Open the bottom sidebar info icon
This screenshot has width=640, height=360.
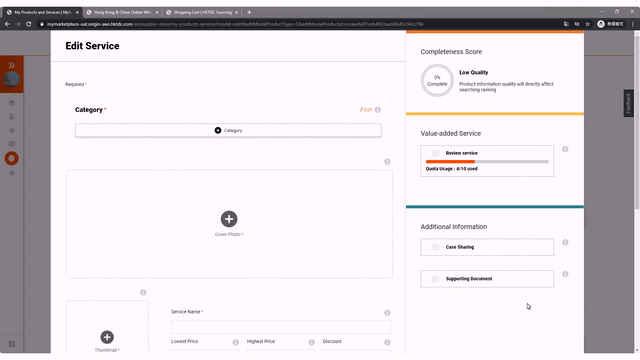[x=11, y=344]
